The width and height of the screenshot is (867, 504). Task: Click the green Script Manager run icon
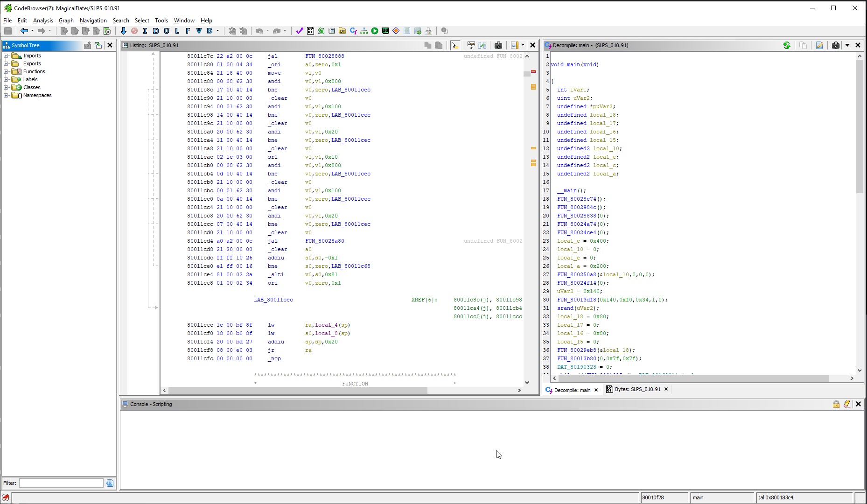375,31
